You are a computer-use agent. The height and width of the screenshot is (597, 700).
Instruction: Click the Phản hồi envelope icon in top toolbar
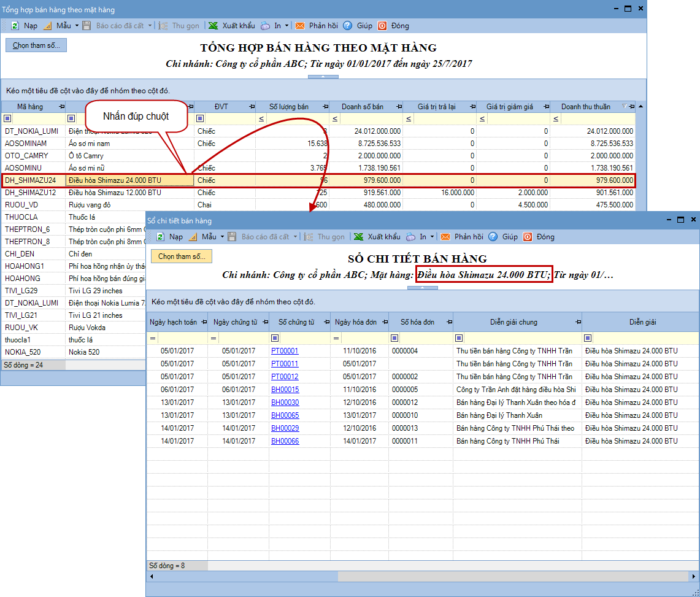coord(300,26)
